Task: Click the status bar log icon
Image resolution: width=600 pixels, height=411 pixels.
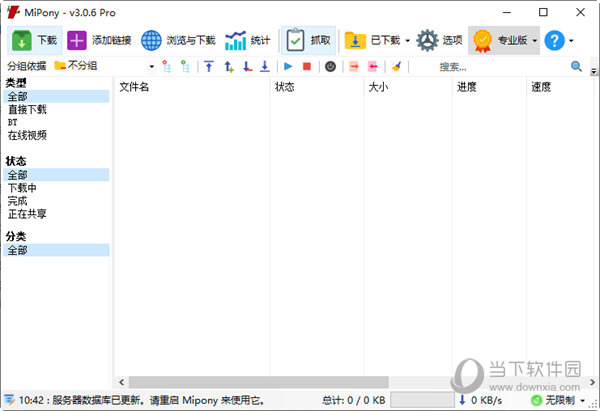Action: point(9,400)
